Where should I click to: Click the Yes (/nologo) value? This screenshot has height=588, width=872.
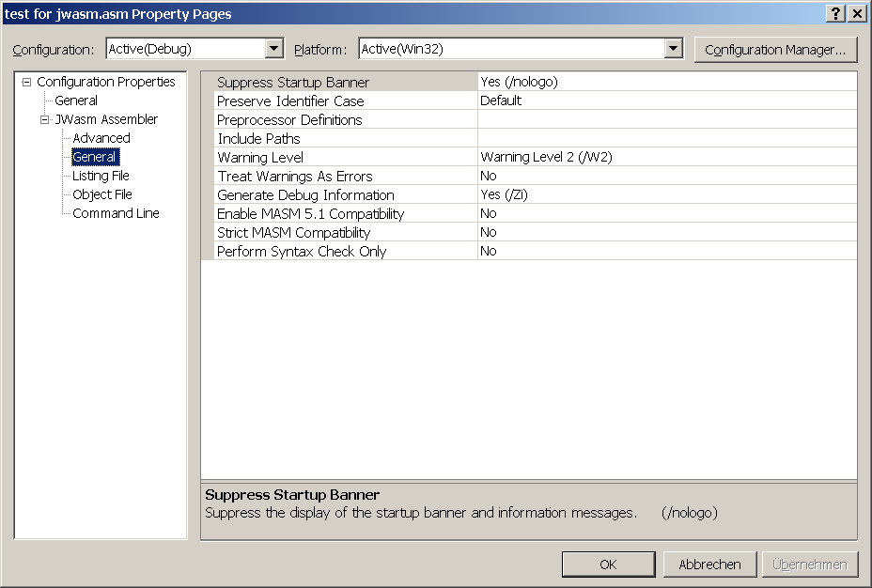[x=667, y=83]
